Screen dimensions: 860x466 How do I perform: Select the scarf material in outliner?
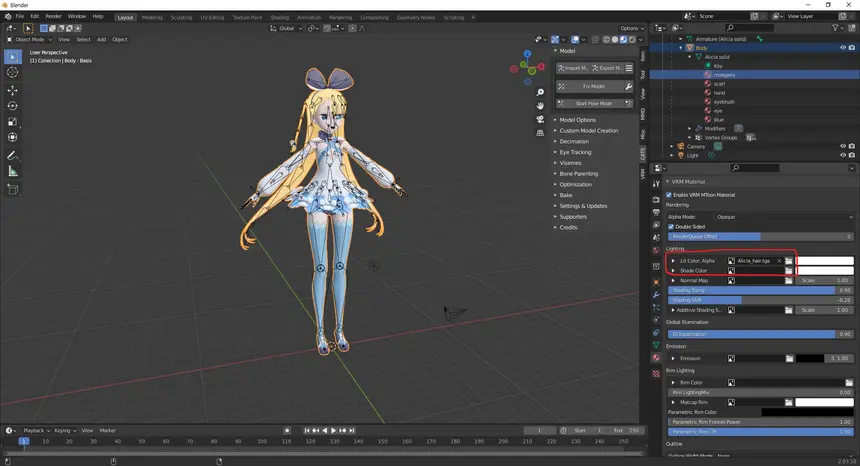point(719,84)
